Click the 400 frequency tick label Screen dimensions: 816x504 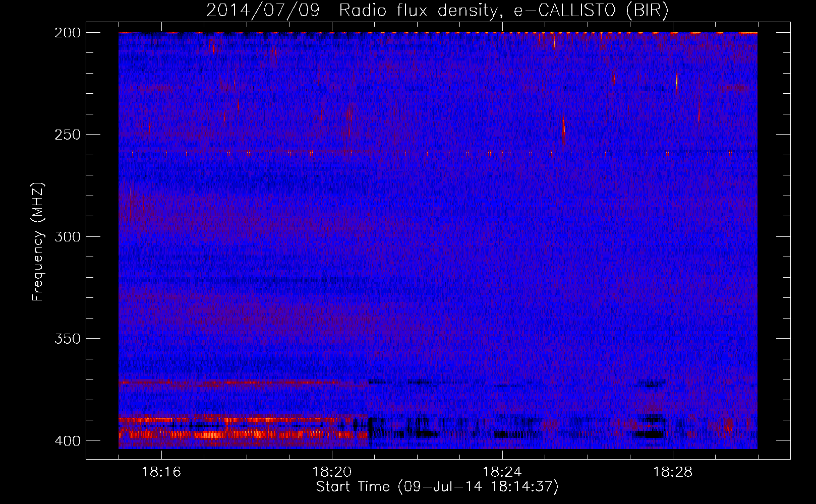tap(67, 441)
